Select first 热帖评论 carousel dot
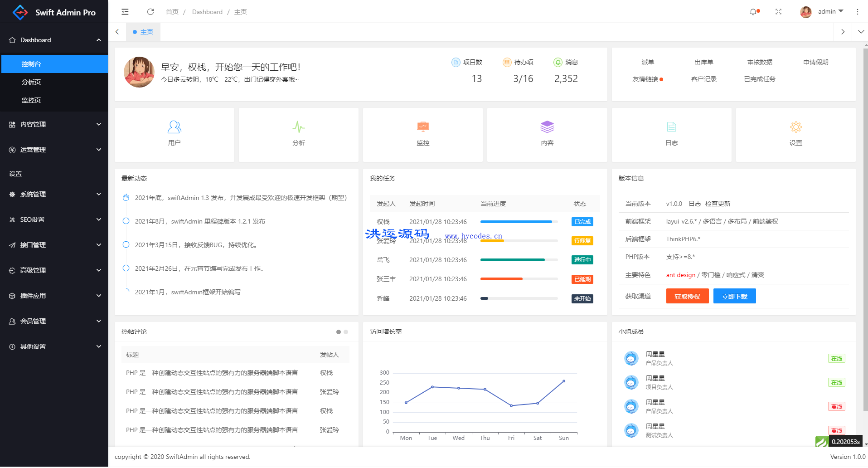Image resolution: width=868 pixels, height=468 pixels. 339,332
